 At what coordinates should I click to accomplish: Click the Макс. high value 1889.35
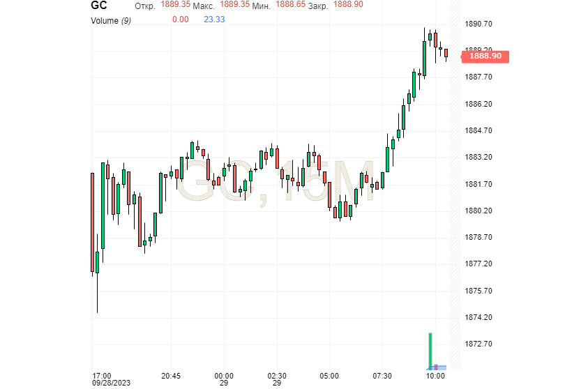(x=234, y=4)
